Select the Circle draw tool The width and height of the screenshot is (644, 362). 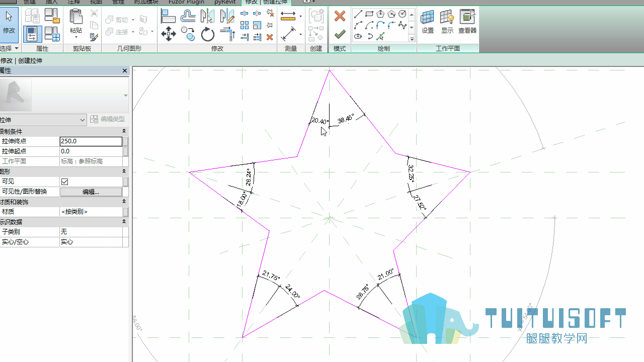click(x=403, y=14)
